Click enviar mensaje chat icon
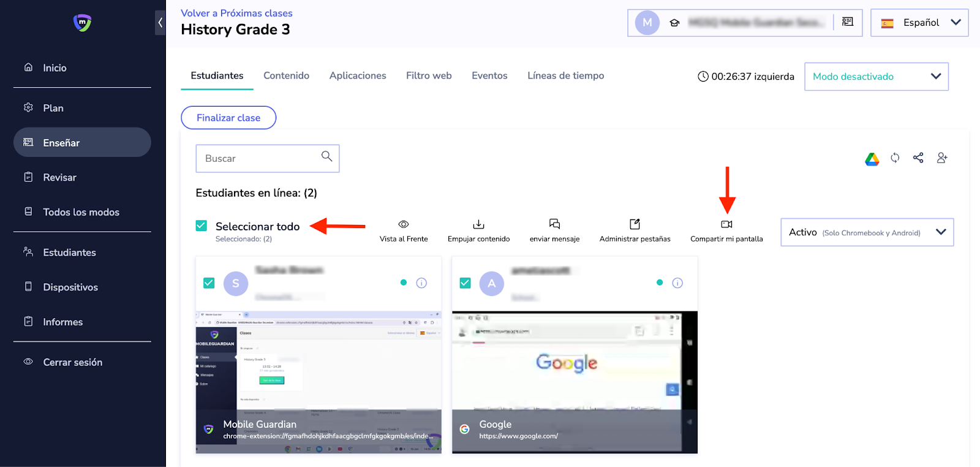This screenshot has width=980, height=467. coord(554,224)
